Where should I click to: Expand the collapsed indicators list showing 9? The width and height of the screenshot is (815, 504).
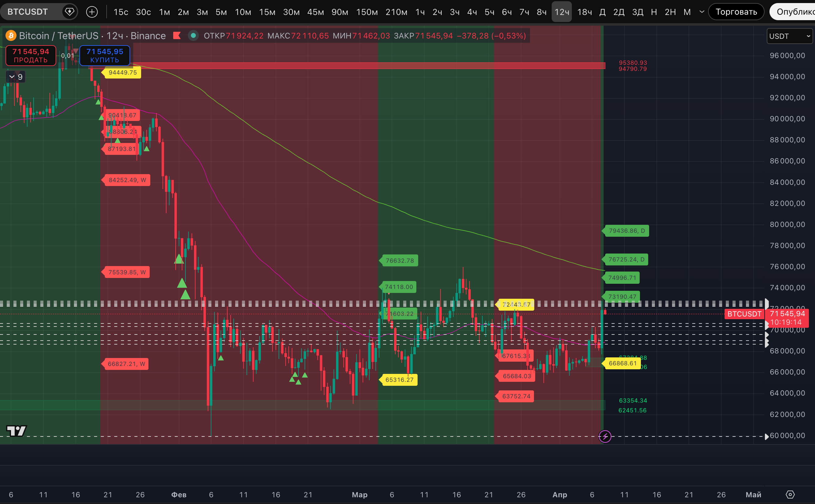(x=16, y=77)
